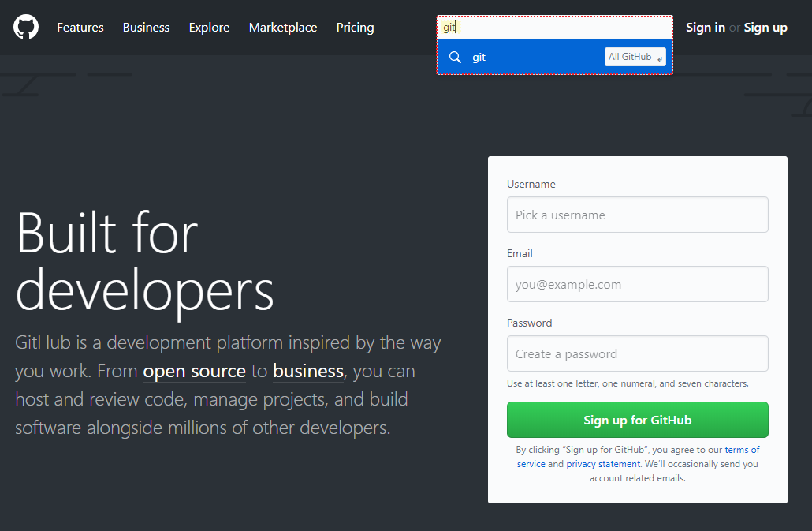Click Sign in
Viewport: 812px width, 531px height.
point(706,28)
